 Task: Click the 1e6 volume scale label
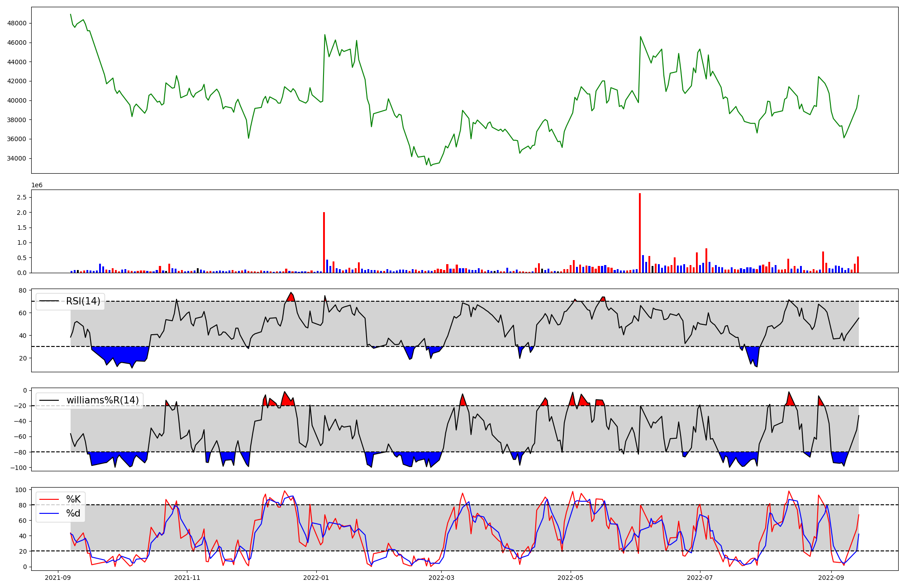coord(37,185)
